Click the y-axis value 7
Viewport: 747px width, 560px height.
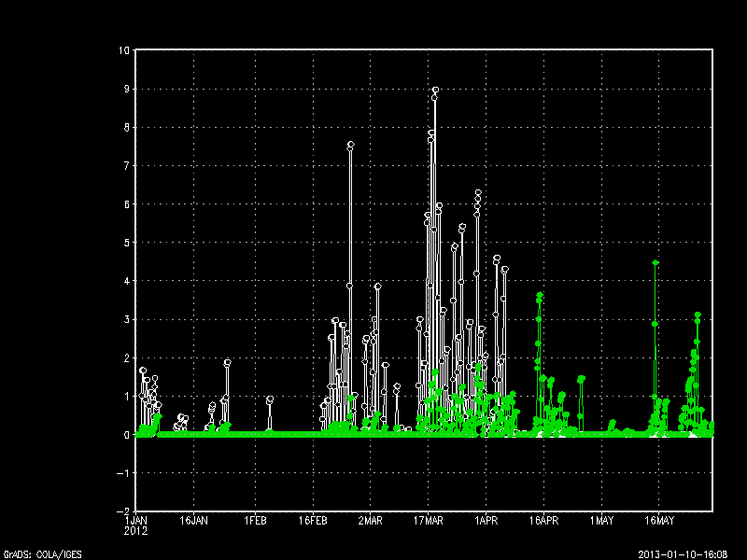pos(127,166)
